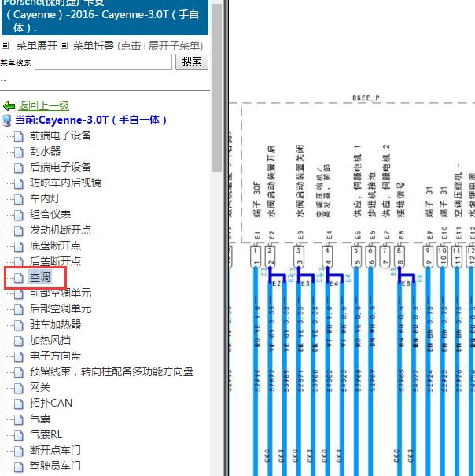Open the 驾驶员车门 item
This screenshot has width=475, height=476.
pyautogui.click(x=56, y=466)
